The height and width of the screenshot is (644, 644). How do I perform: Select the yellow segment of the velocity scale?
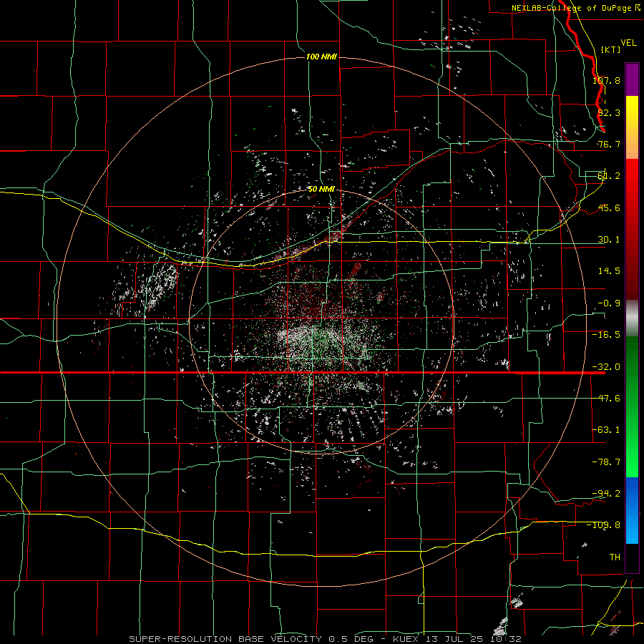click(x=632, y=109)
